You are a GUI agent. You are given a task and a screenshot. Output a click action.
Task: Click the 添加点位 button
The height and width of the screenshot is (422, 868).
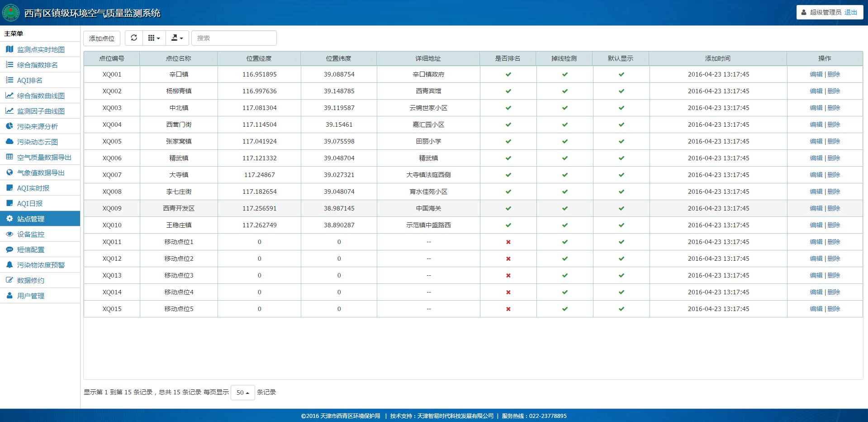pos(102,38)
